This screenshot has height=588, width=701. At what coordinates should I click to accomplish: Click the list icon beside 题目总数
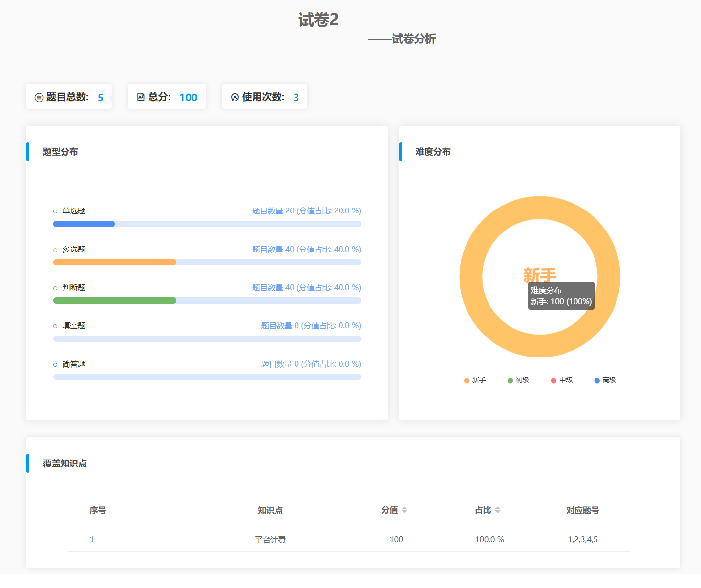click(x=39, y=97)
